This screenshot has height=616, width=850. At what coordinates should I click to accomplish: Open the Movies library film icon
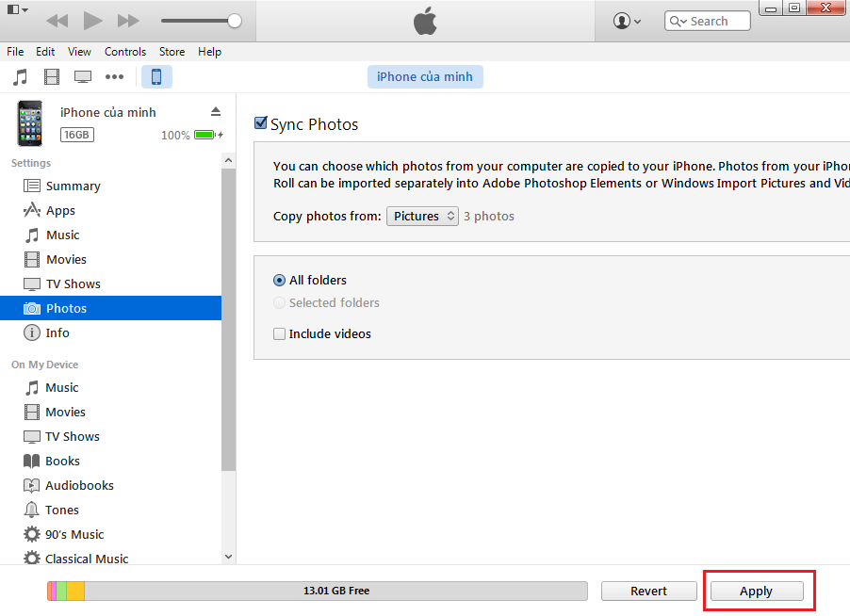pyautogui.click(x=51, y=76)
